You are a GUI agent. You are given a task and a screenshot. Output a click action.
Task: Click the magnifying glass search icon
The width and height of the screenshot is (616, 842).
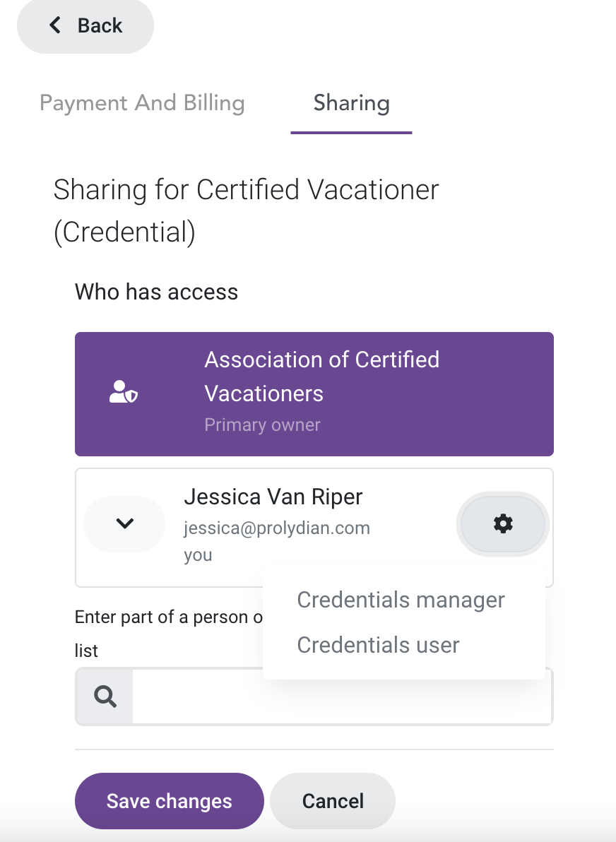[105, 696]
